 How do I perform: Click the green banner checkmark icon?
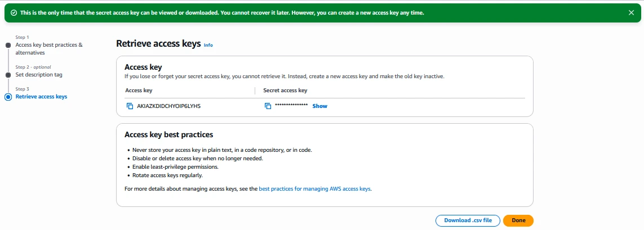[14, 13]
